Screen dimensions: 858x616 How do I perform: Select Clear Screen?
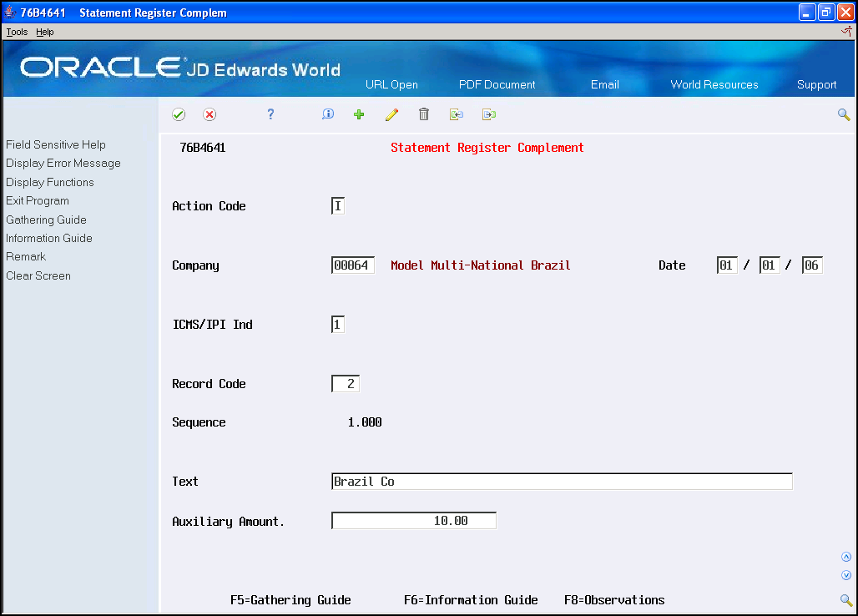point(38,275)
